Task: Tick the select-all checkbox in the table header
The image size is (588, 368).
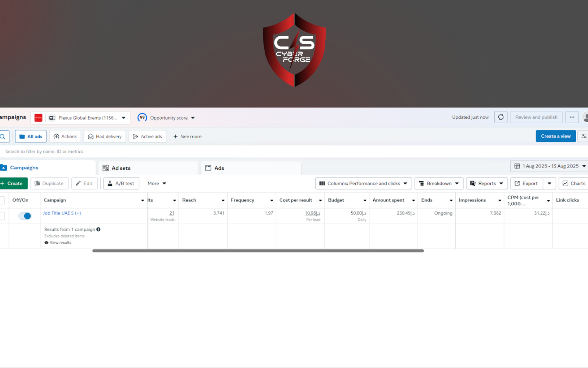Action: pos(2,200)
